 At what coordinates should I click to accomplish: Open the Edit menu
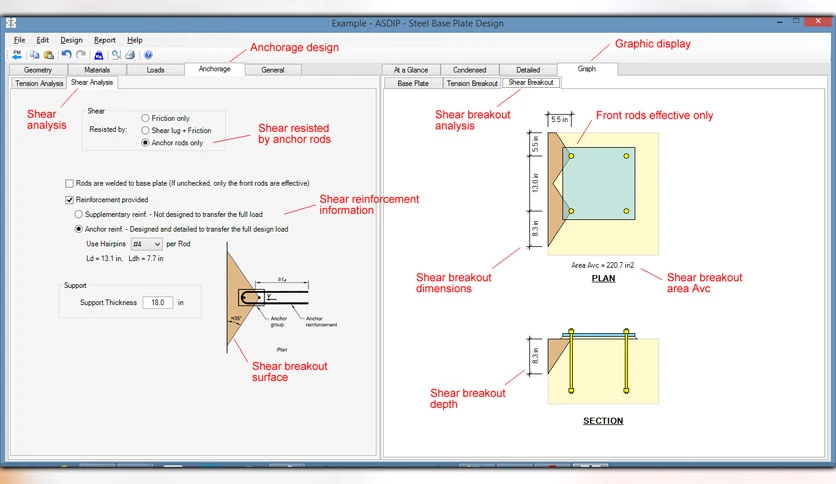click(x=43, y=40)
